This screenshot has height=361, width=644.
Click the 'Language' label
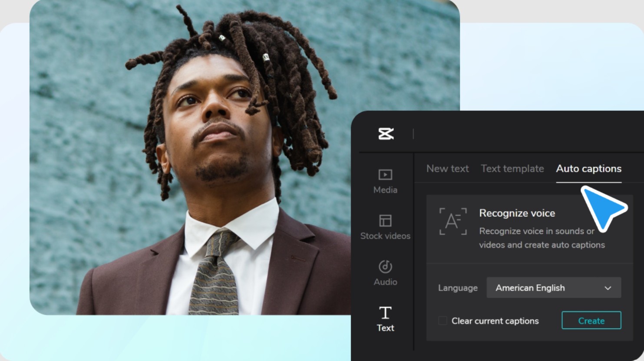[x=458, y=288]
